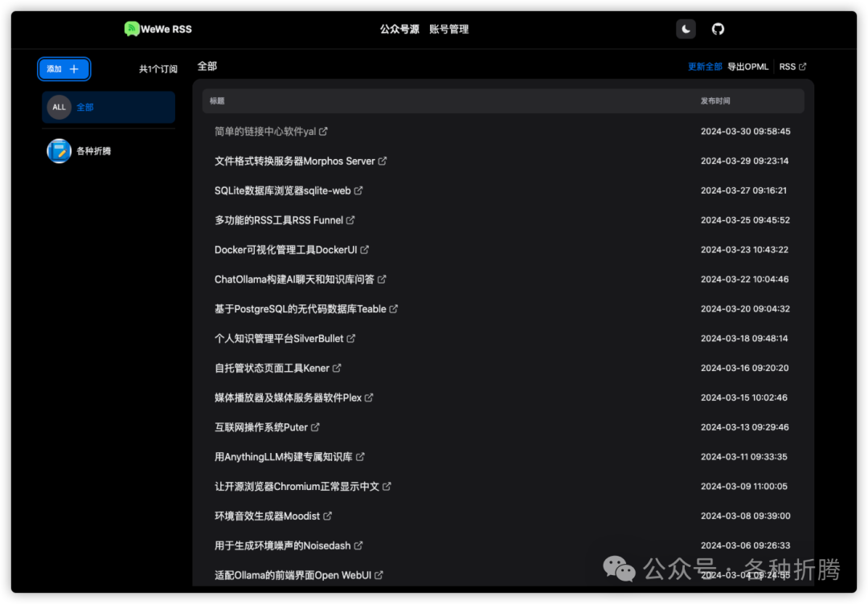The height and width of the screenshot is (604, 868).
Task: Click the 添加 add feed button
Action: pos(63,69)
